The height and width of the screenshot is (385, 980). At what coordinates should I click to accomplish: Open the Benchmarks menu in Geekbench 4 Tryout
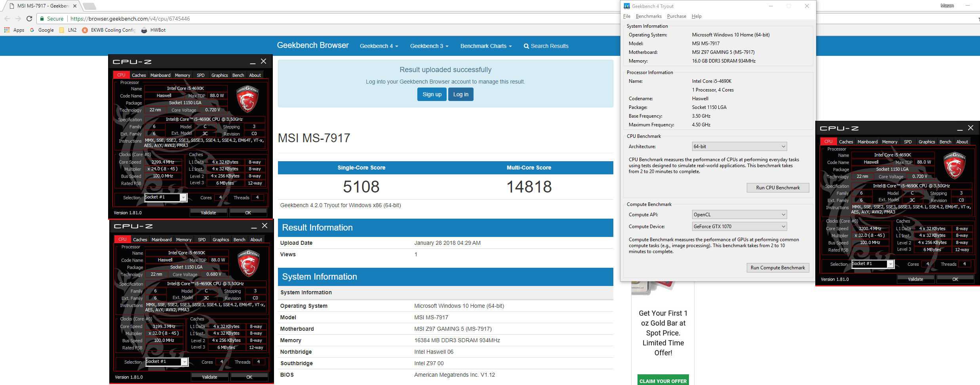(x=649, y=16)
